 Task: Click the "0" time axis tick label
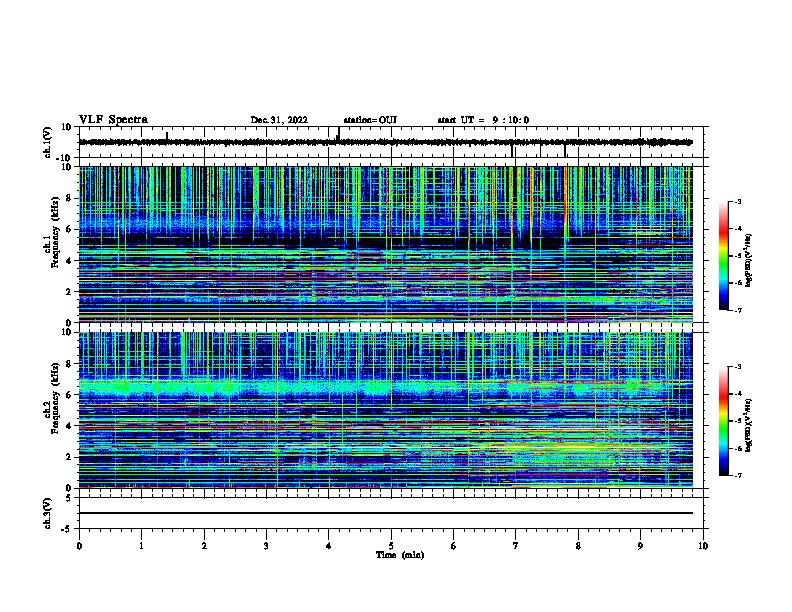[79, 546]
